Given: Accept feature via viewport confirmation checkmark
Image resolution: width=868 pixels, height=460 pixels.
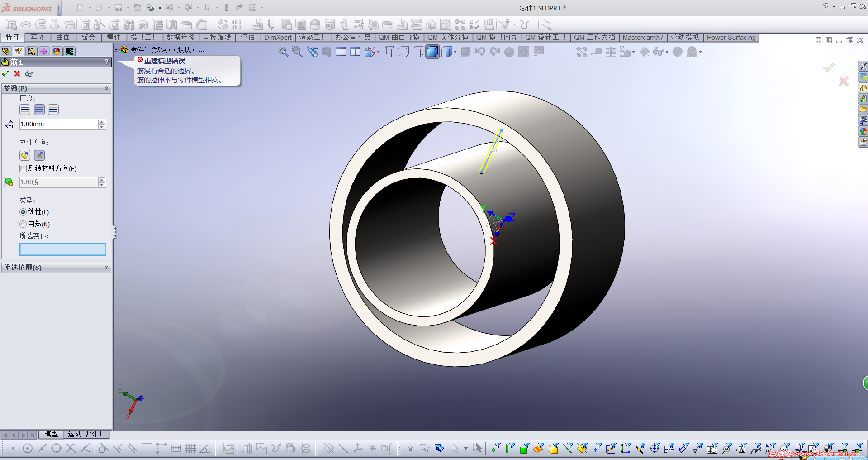Looking at the screenshot, I should coord(829,67).
